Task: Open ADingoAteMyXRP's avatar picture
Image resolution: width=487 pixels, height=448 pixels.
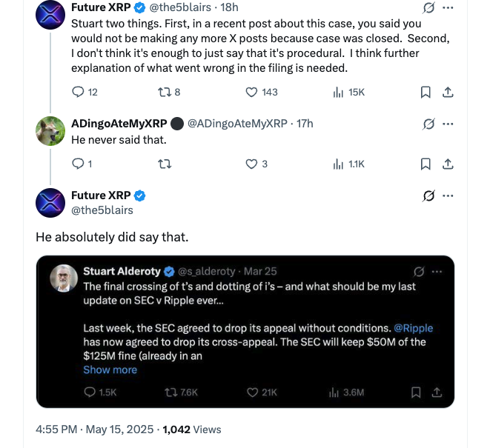Action: (50, 131)
